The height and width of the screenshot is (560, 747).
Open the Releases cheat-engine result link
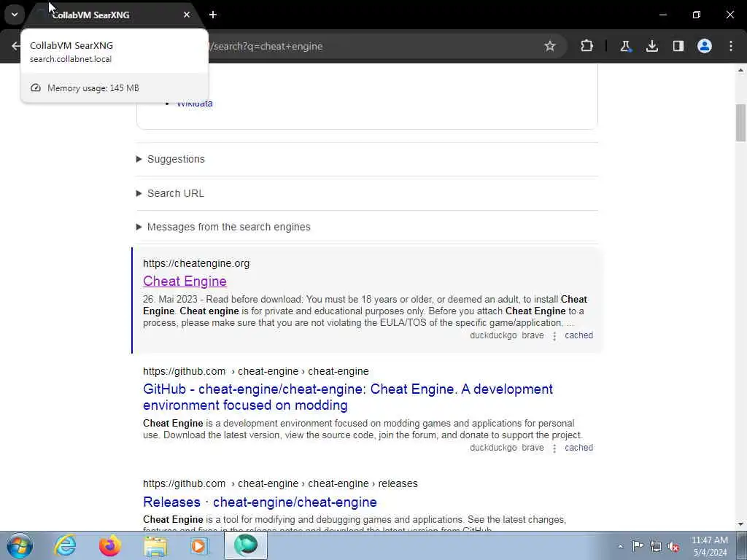pos(260,502)
